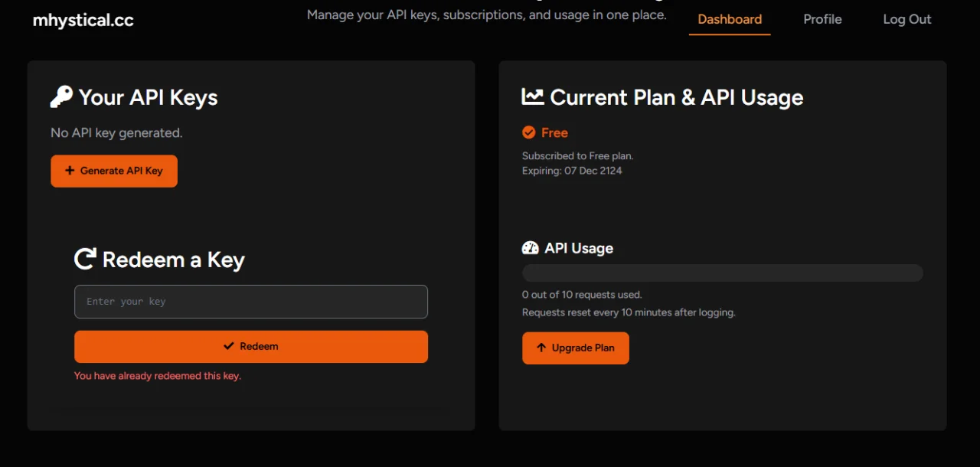
Task: Click the circular arrow Redeem a Key icon
Action: click(85, 259)
